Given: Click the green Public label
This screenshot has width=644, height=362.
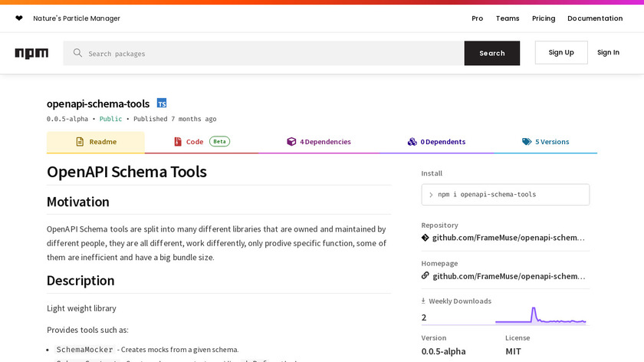Looking at the screenshot, I should point(110,119).
